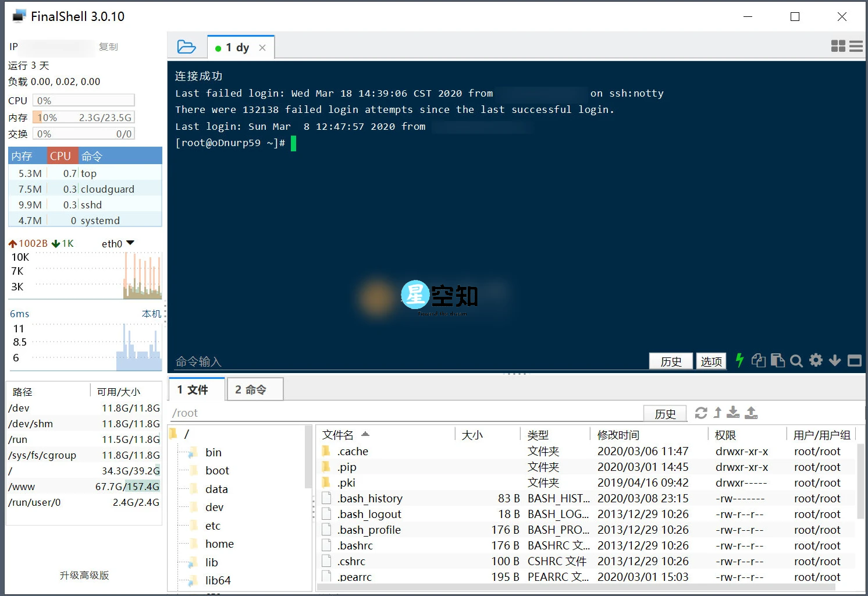Image resolution: width=868 pixels, height=596 pixels.
Task: Refresh file list with circular arrows icon
Action: [x=701, y=413]
